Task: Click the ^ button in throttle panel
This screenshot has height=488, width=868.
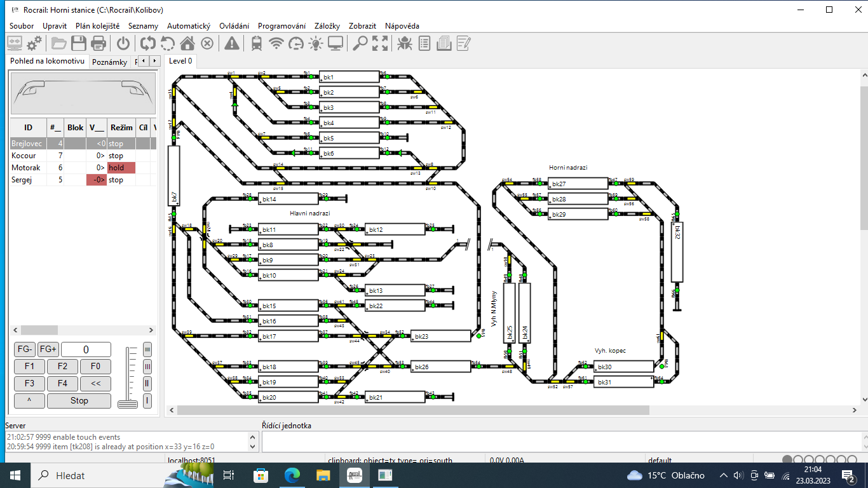Action: point(29,401)
